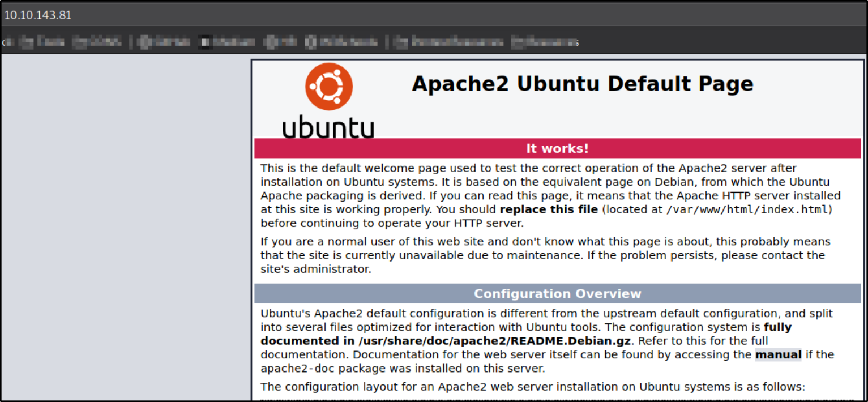This screenshot has width=868, height=402.
Task: Click the Configuration Overview section header
Action: (558, 294)
